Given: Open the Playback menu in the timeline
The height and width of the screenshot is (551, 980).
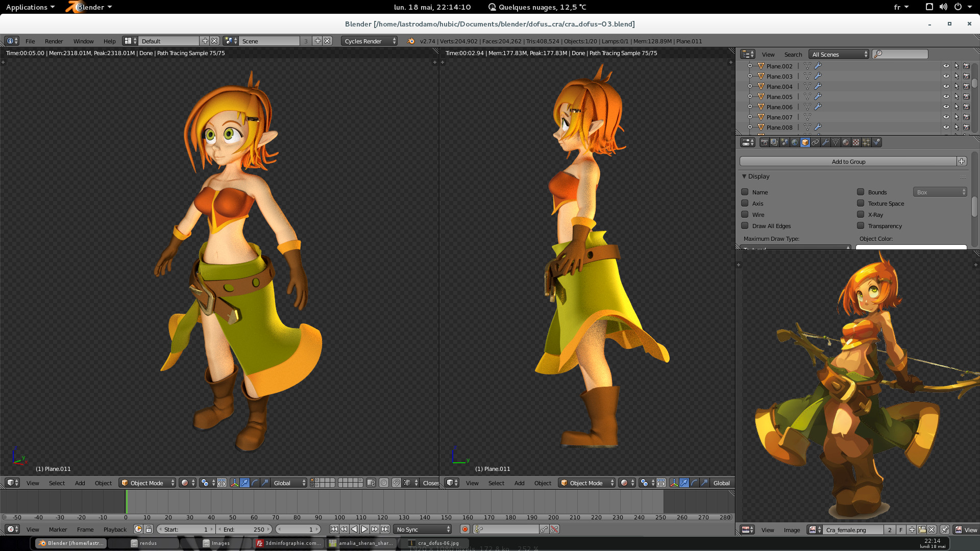Looking at the screenshot, I should tap(115, 529).
